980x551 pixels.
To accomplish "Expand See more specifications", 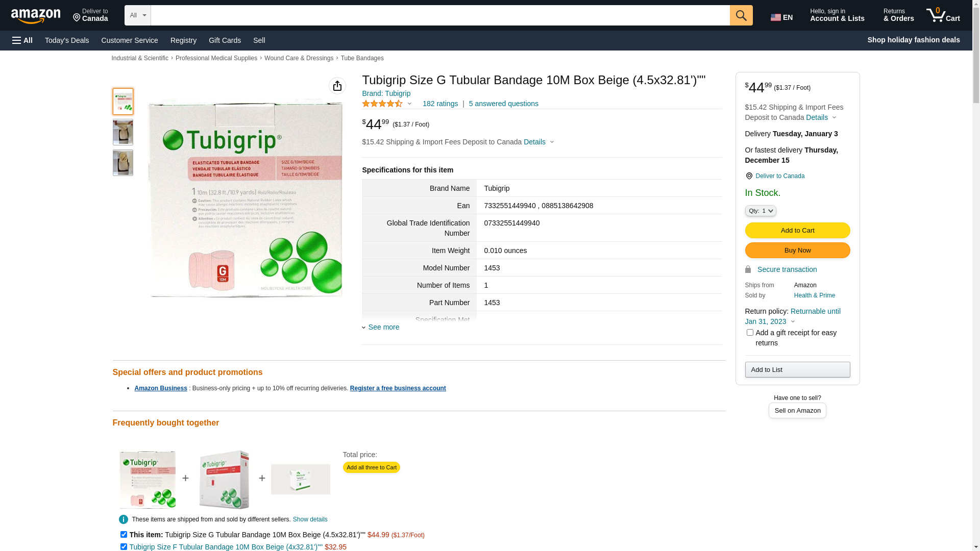I will tap(383, 327).
